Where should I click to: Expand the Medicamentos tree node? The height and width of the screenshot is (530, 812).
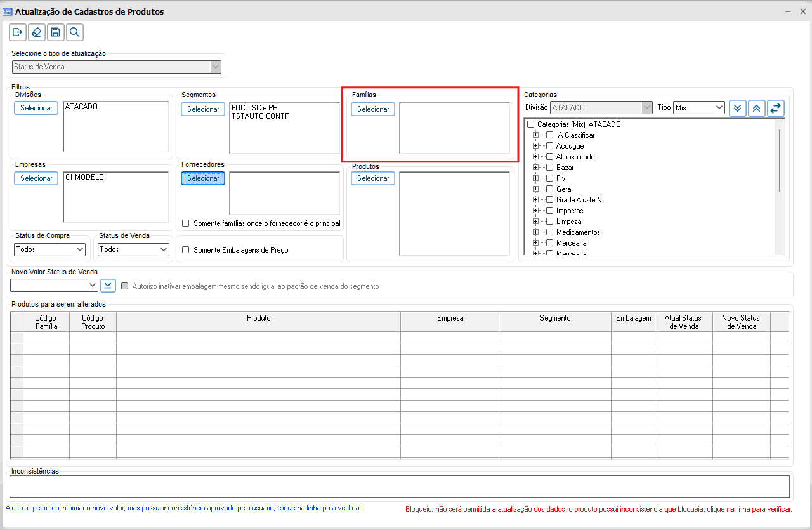point(536,232)
